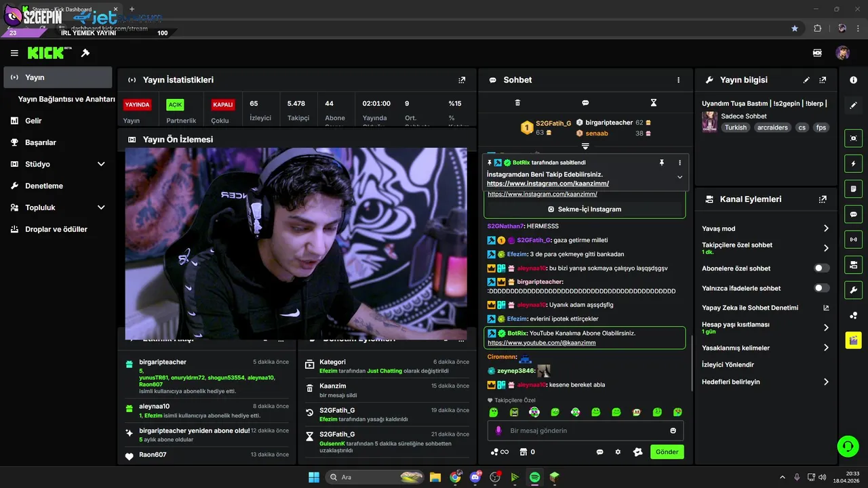Open the pinned message three-dot options
The image size is (868, 488).
(x=679, y=163)
